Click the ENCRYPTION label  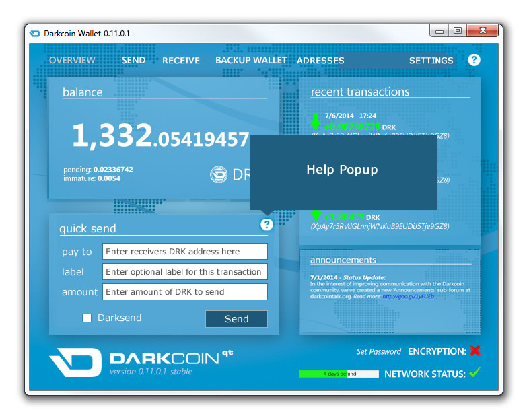(437, 351)
